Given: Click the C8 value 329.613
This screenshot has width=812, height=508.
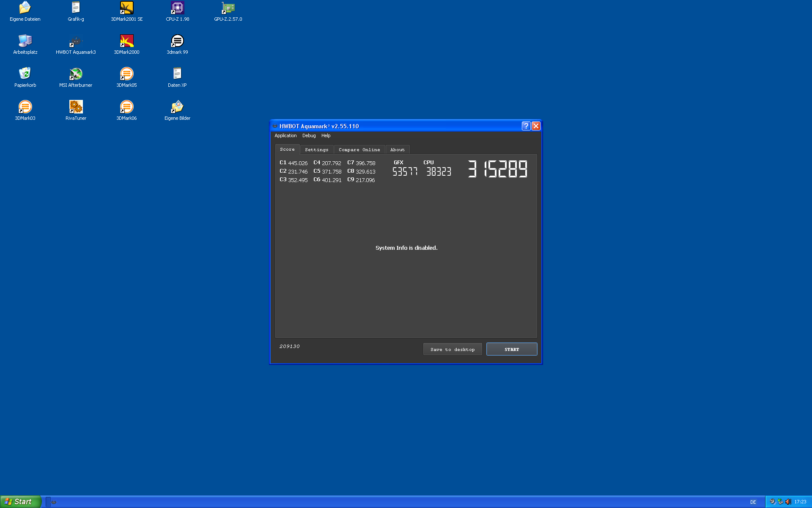Looking at the screenshot, I should coord(365,171).
